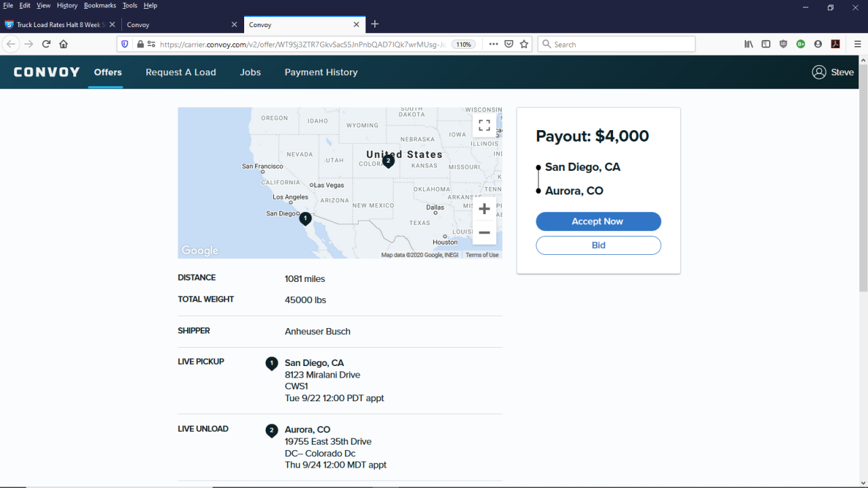Viewport: 868px width, 488px height.
Task: Open the History menu
Action: (x=67, y=5)
